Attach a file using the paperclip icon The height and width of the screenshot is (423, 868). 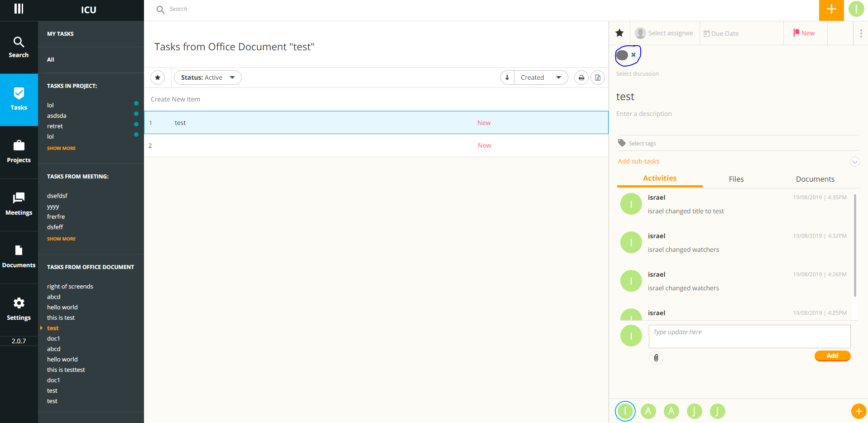click(656, 357)
